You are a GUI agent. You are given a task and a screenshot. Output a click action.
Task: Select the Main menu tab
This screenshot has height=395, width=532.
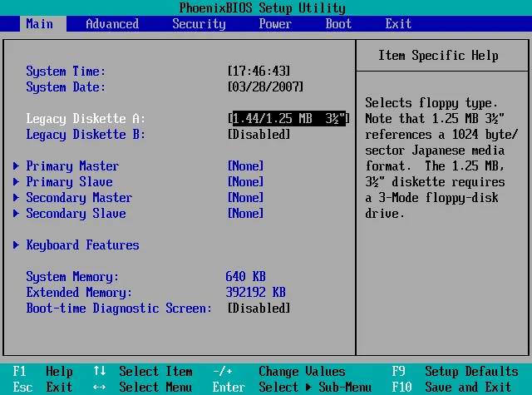(x=39, y=24)
